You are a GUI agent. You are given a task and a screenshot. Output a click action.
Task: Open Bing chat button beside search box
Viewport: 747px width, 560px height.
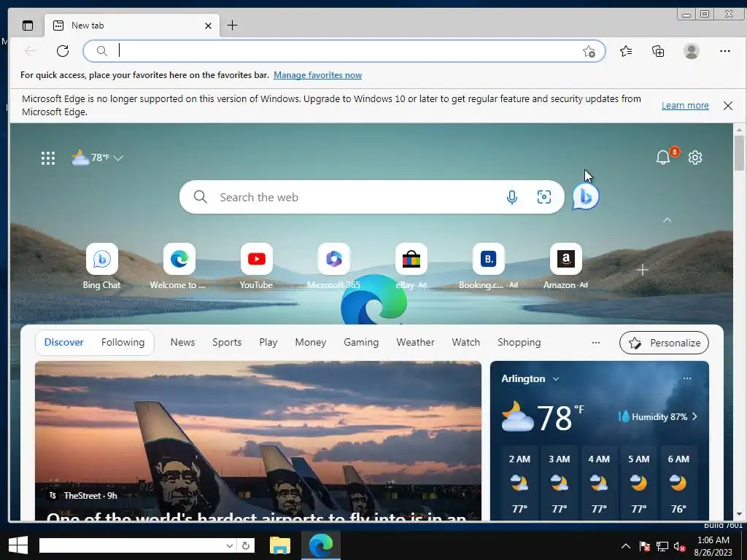pyautogui.click(x=586, y=197)
